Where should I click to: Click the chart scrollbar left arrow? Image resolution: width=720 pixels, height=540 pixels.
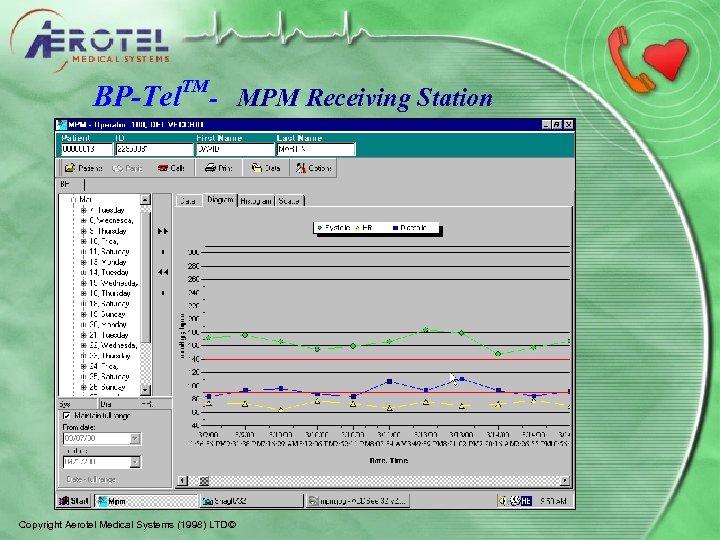click(x=182, y=481)
